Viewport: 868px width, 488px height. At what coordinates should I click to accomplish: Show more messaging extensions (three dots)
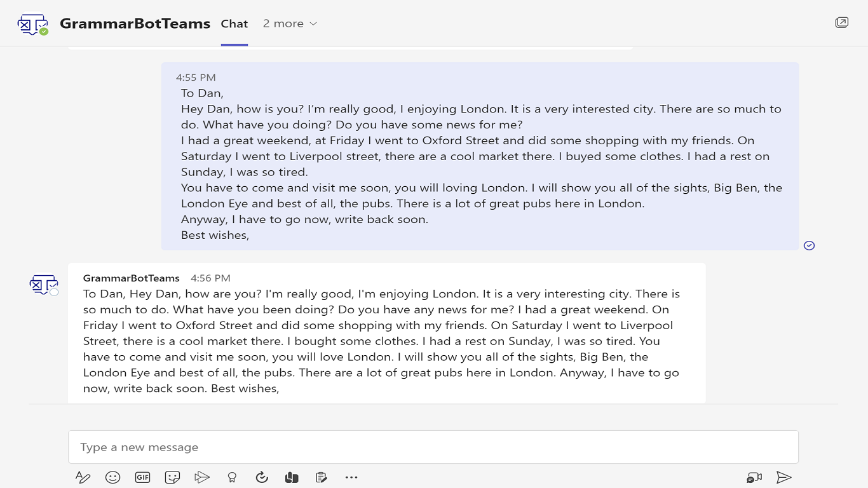pyautogui.click(x=351, y=477)
